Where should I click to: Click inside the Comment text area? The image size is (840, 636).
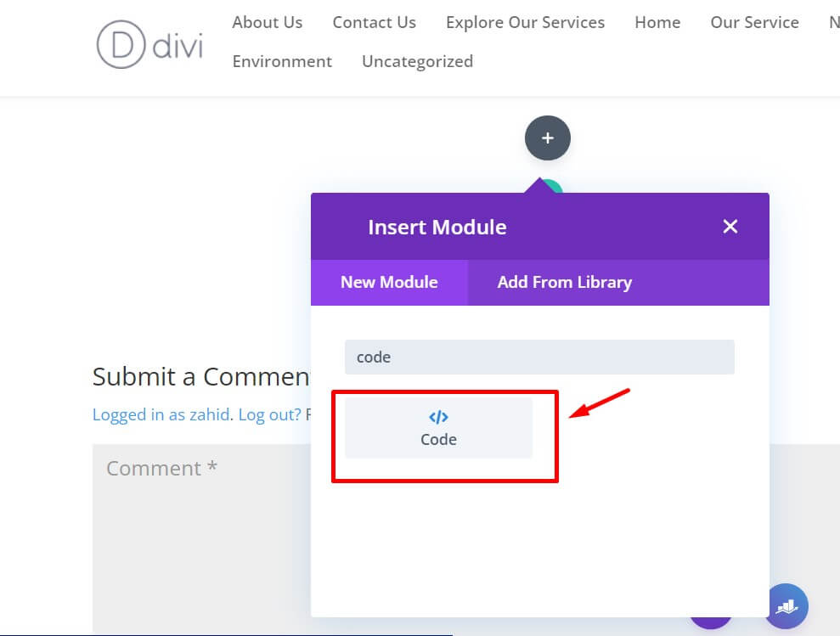[x=201, y=538]
